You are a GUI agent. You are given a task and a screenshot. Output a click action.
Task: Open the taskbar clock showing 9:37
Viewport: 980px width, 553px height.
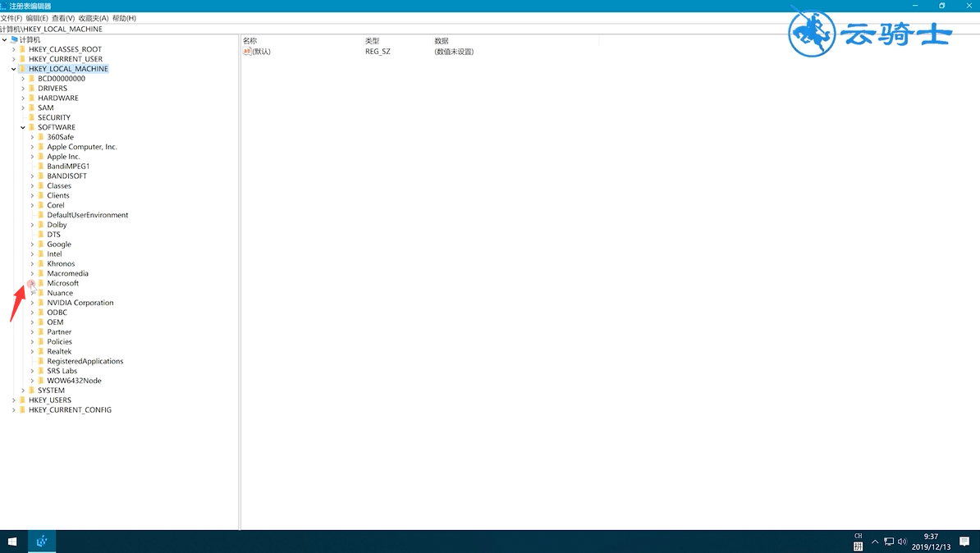[x=932, y=542]
